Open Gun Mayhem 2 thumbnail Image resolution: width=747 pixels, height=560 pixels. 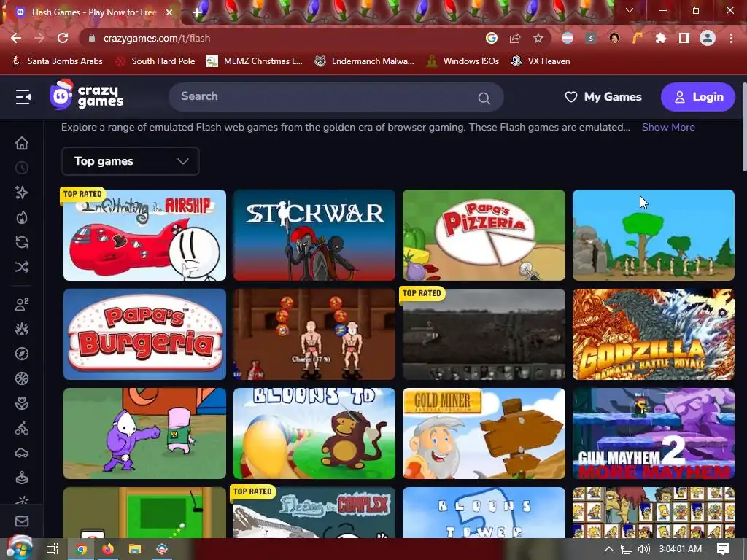coord(654,433)
